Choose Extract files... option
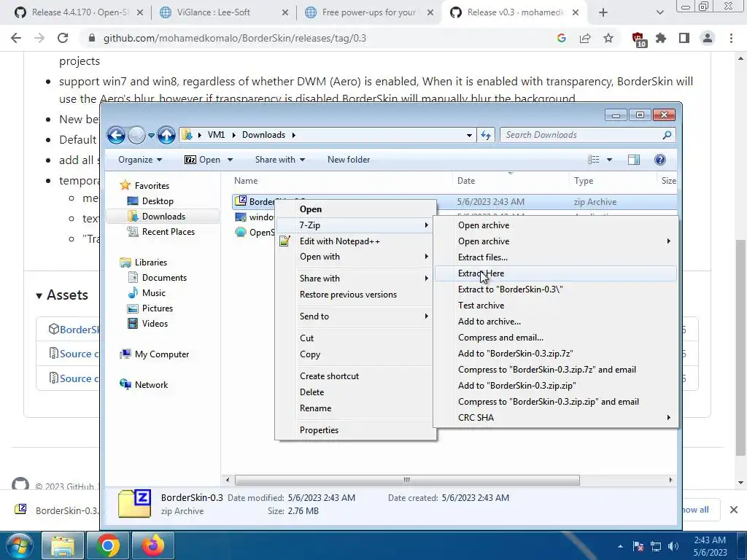Image resolution: width=747 pixels, height=560 pixels. 555,257
